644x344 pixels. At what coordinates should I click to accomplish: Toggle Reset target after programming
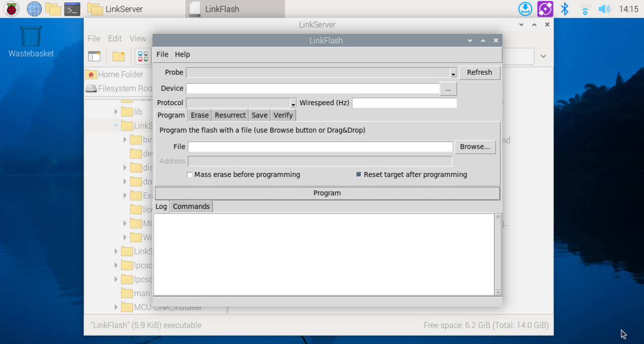(x=359, y=174)
